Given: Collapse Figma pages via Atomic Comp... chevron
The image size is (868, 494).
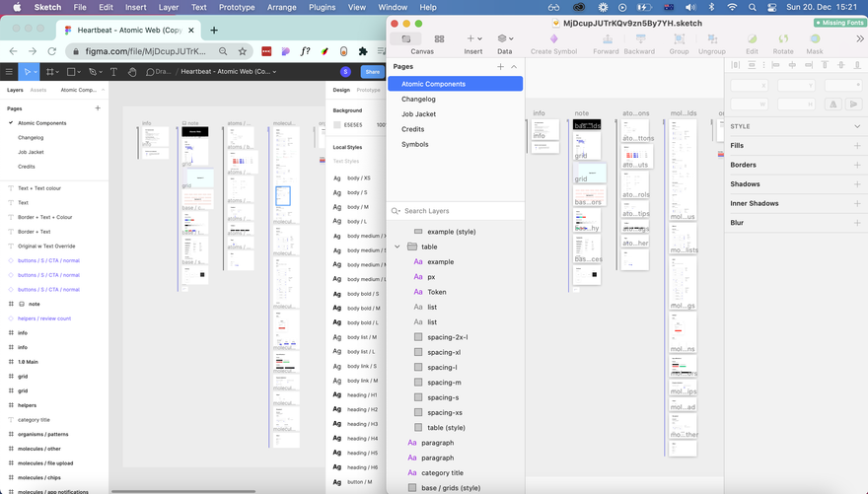Looking at the screenshot, I should coord(103,90).
